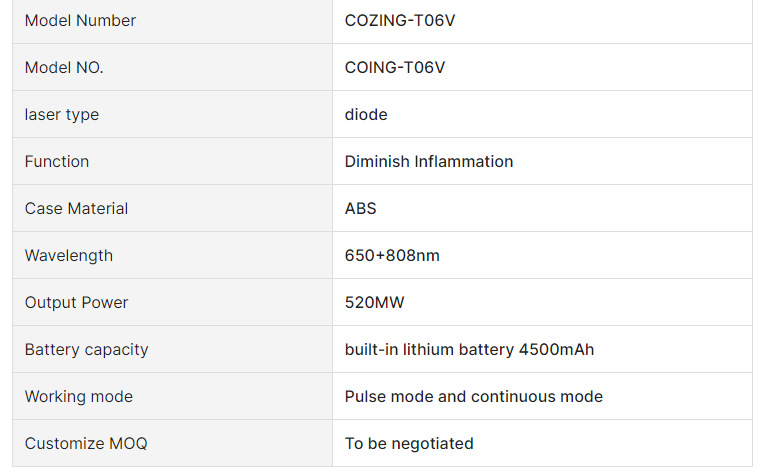Click the Function row label

pos(57,162)
